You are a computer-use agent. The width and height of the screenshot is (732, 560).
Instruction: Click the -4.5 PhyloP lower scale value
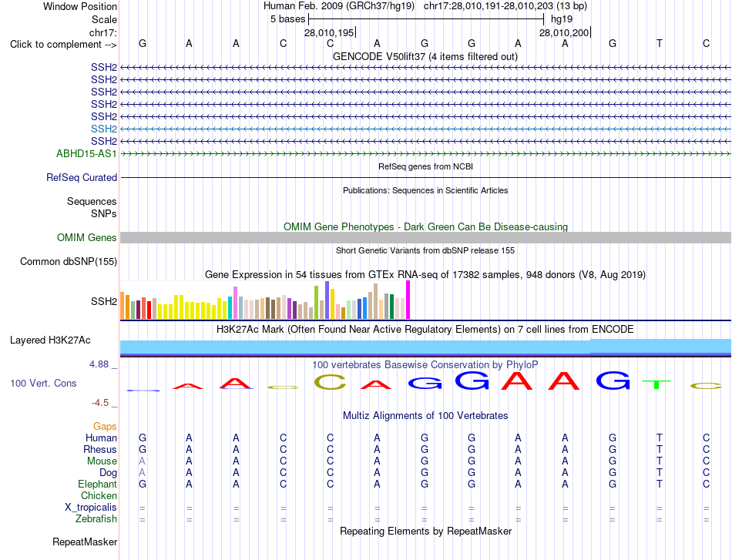tap(100, 403)
